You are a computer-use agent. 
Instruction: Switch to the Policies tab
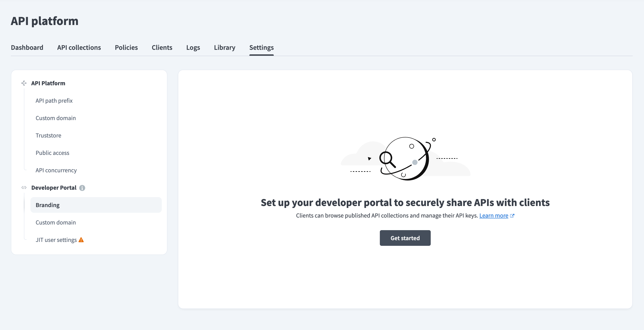pos(126,47)
